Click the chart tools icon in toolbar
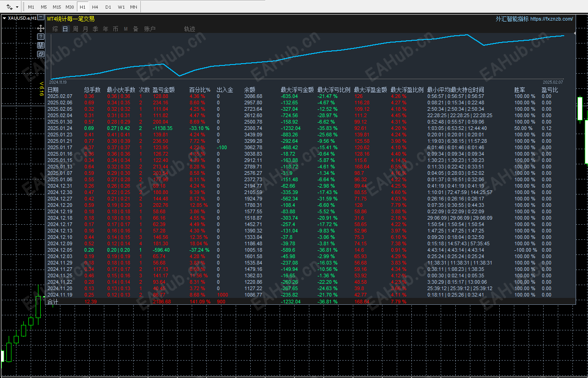The height and width of the screenshot is (378, 588). (x=10, y=7)
